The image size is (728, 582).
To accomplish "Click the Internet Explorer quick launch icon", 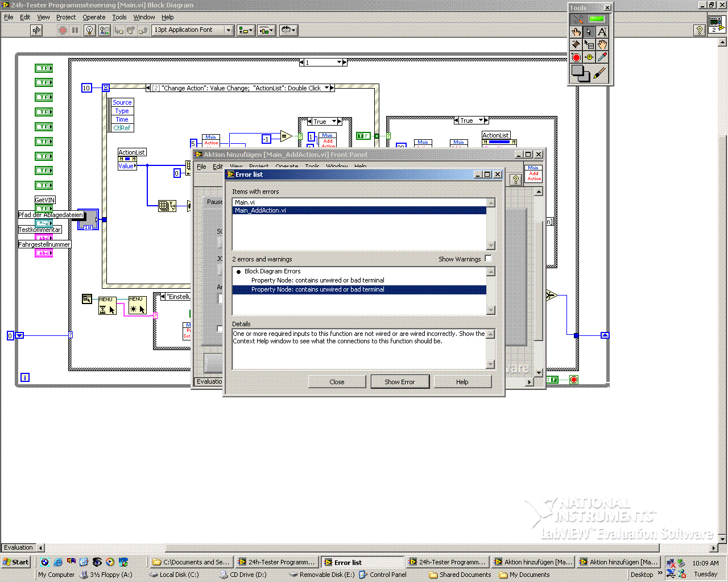I will 58,562.
